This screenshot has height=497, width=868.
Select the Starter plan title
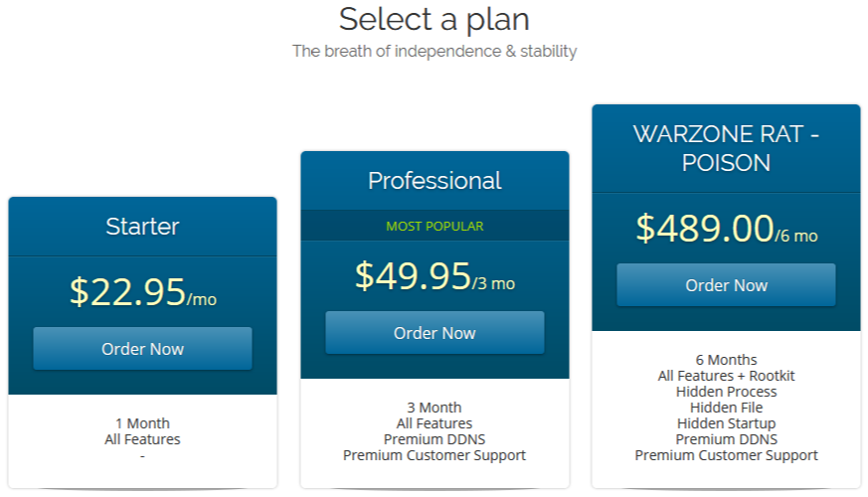coord(142,226)
